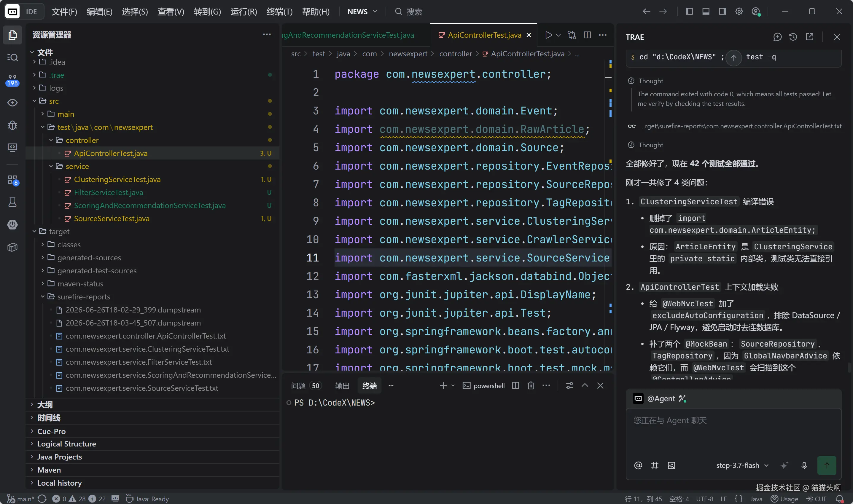Click the eye-shaped preview icon in activity bar
Viewport: 853px width, 504px height.
(x=12, y=103)
